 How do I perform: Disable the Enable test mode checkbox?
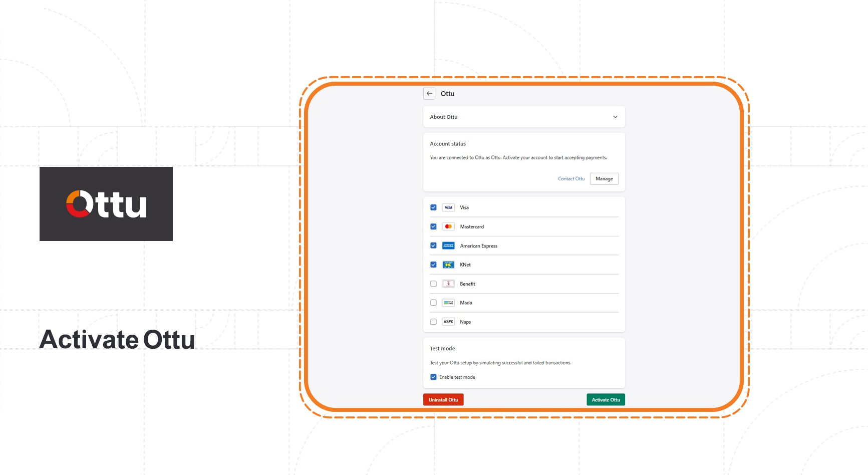(433, 377)
